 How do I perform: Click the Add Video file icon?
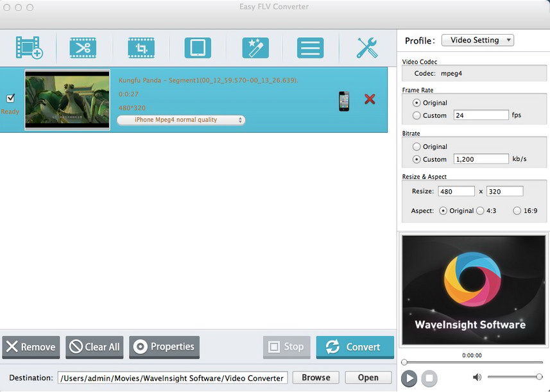[29, 47]
